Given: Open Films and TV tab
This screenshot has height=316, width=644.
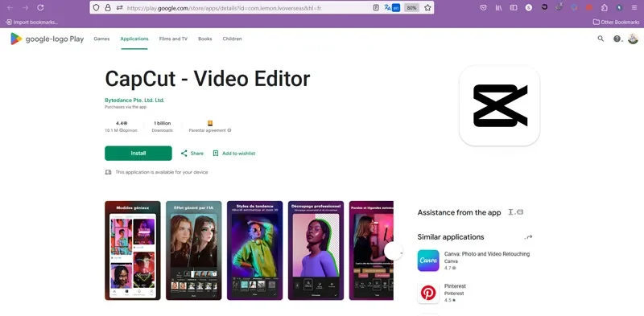Looking at the screenshot, I should (x=173, y=39).
